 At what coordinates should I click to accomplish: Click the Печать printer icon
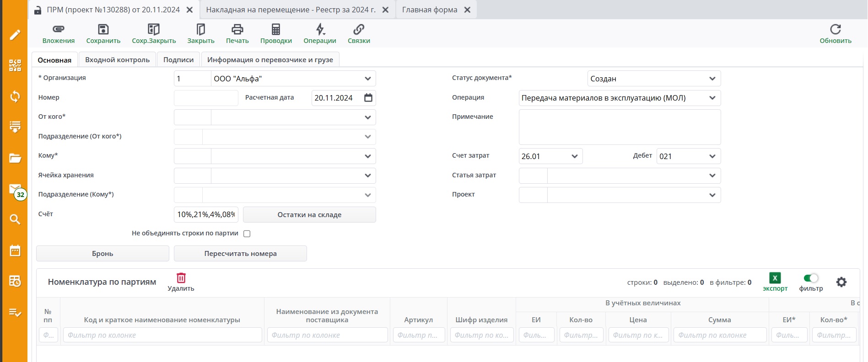point(237,30)
